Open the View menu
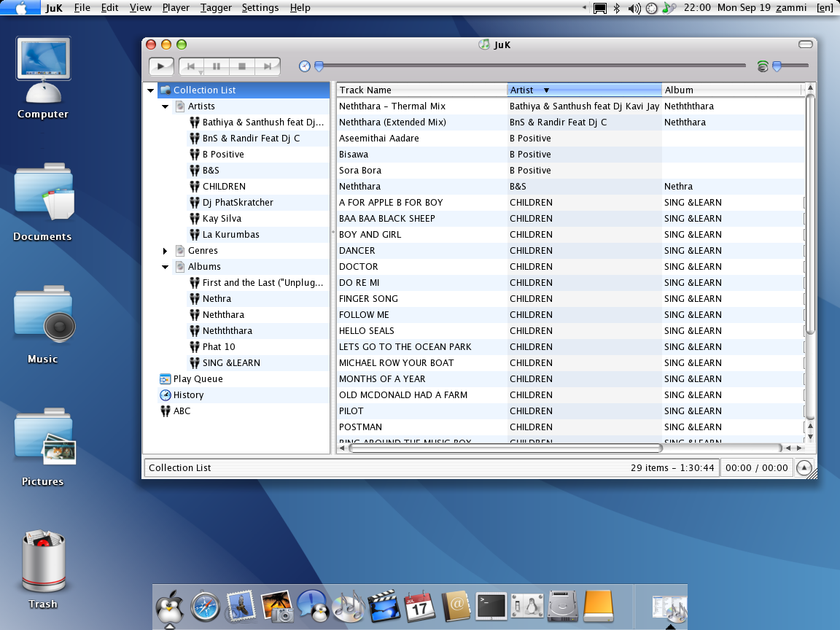 click(x=140, y=7)
